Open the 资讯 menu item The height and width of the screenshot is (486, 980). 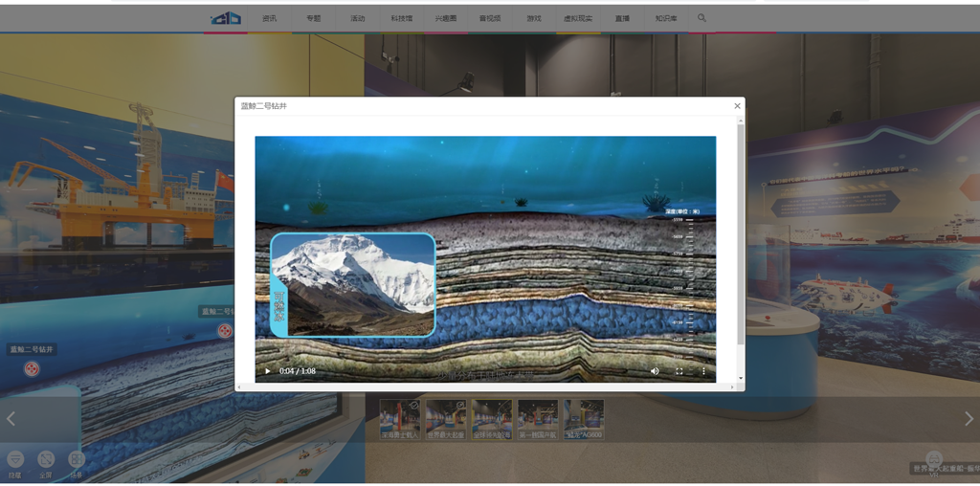coord(270,18)
